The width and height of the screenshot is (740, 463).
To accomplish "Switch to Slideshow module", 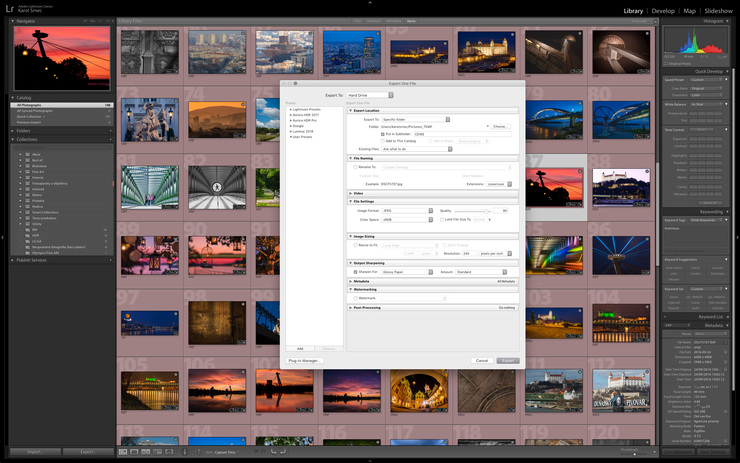I will coord(718,11).
